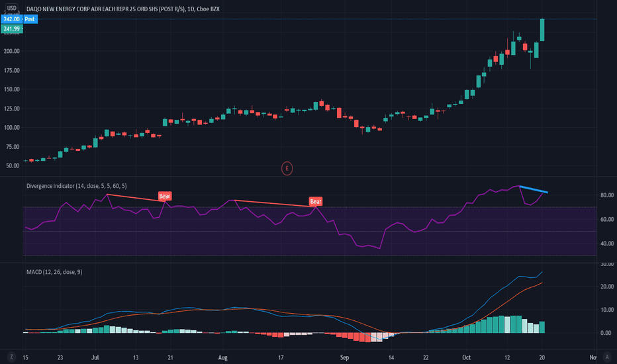Open the USD currency selector

pos(12,8)
